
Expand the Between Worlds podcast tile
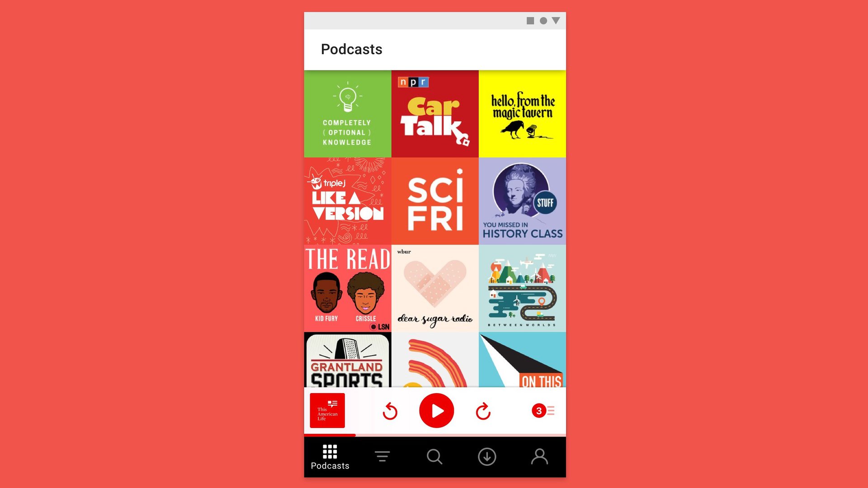pyautogui.click(x=522, y=288)
